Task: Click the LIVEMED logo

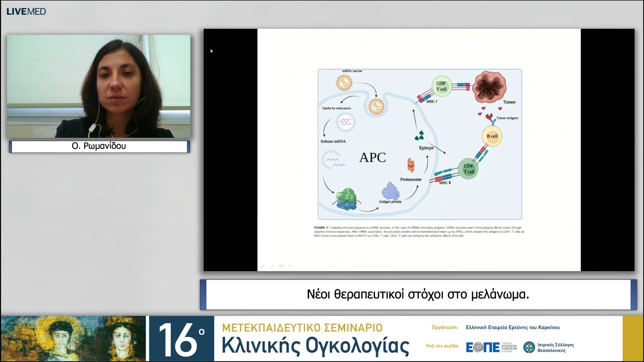Action: pyautogui.click(x=26, y=12)
